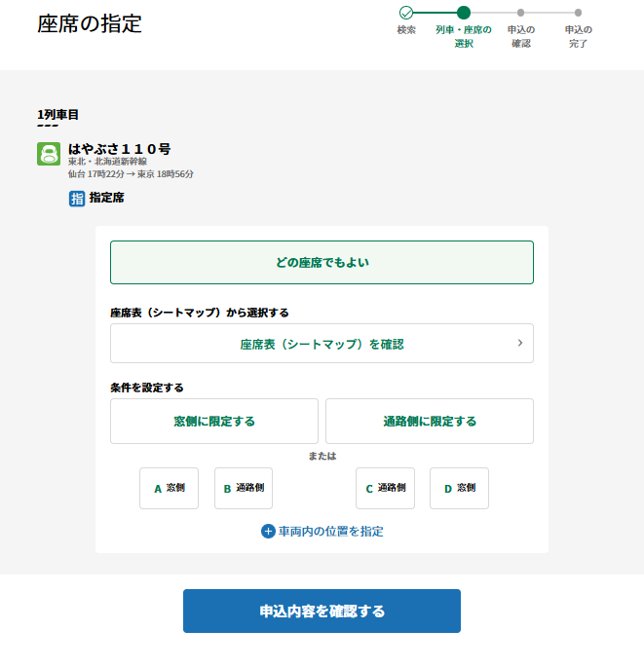Open 座席表（シートマップ）を確認

[x=322, y=344]
